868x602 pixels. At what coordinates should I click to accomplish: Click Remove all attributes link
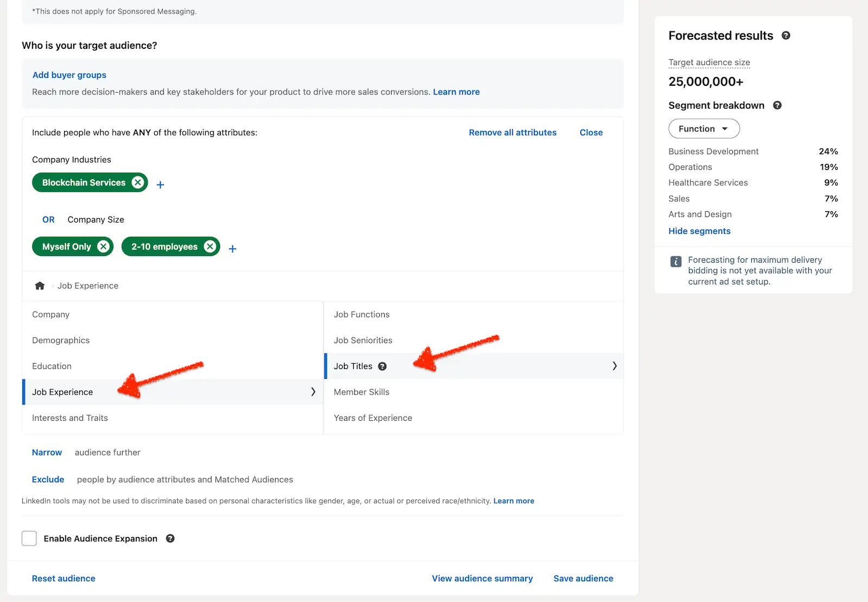click(x=512, y=132)
